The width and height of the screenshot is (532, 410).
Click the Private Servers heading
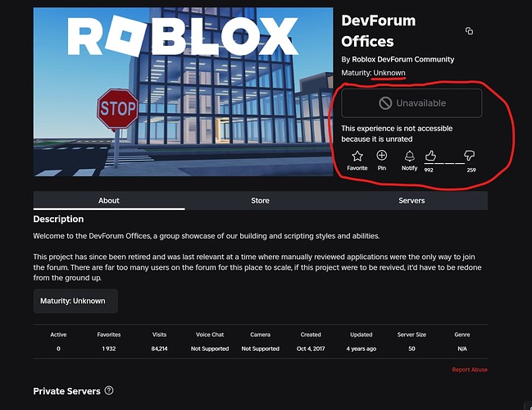click(67, 391)
